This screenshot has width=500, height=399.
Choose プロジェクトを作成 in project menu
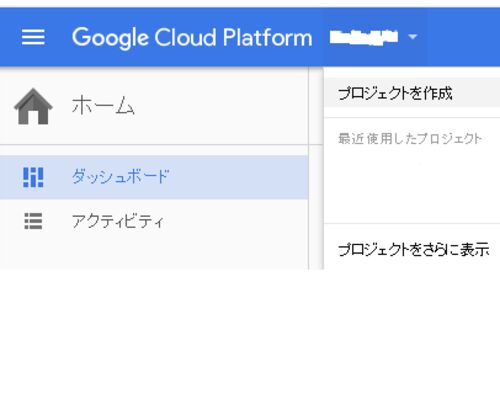[x=412, y=93]
